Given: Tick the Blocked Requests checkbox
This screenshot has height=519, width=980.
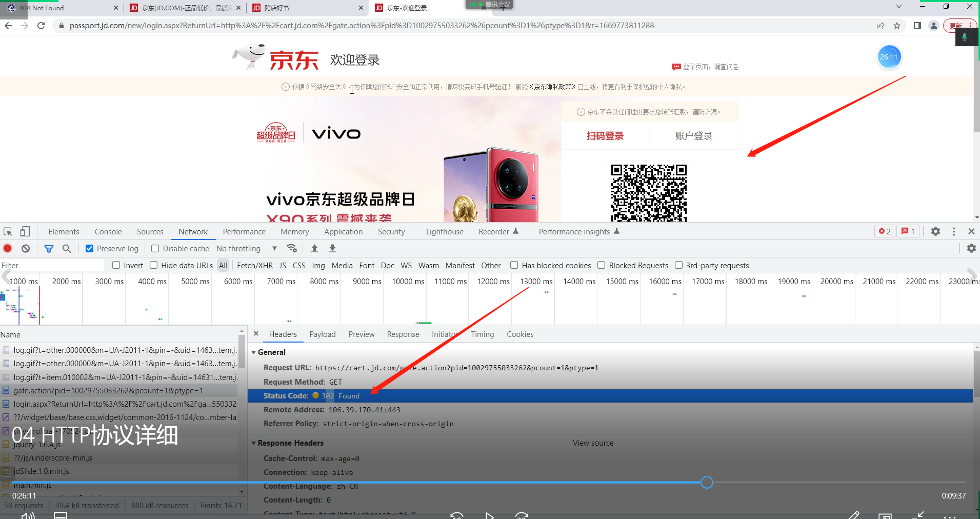Looking at the screenshot, I should click(x=602, y=265).
